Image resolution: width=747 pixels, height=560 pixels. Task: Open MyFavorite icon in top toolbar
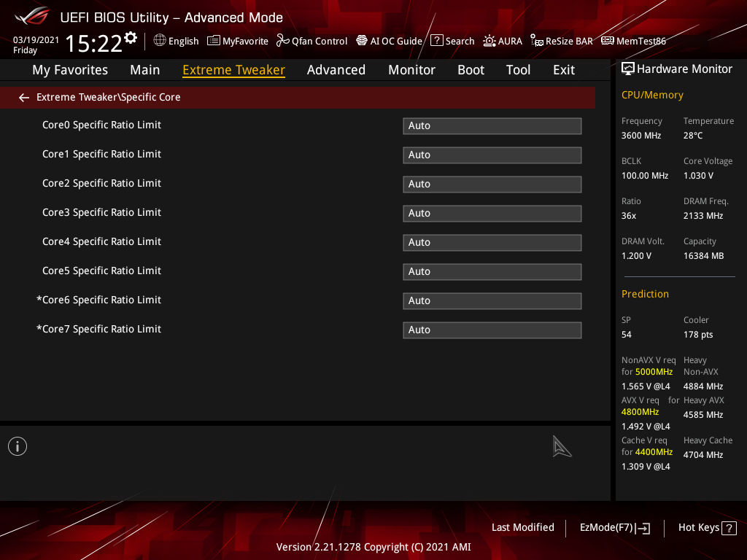(214, 41)
